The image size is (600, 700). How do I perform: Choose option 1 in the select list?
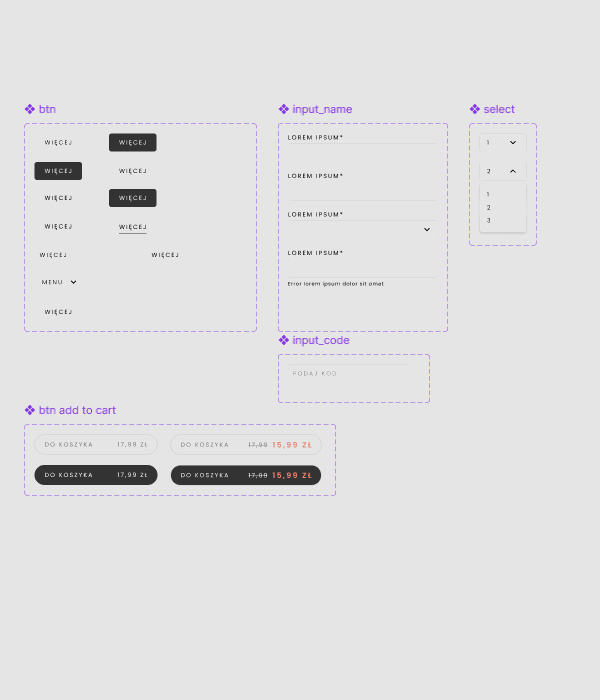[x=489, y=194]
